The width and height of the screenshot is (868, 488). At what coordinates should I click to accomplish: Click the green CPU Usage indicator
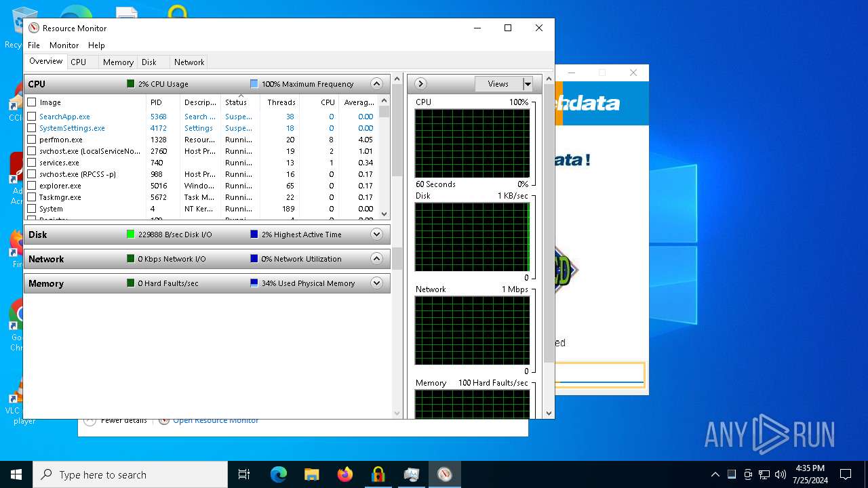(131, 84)
